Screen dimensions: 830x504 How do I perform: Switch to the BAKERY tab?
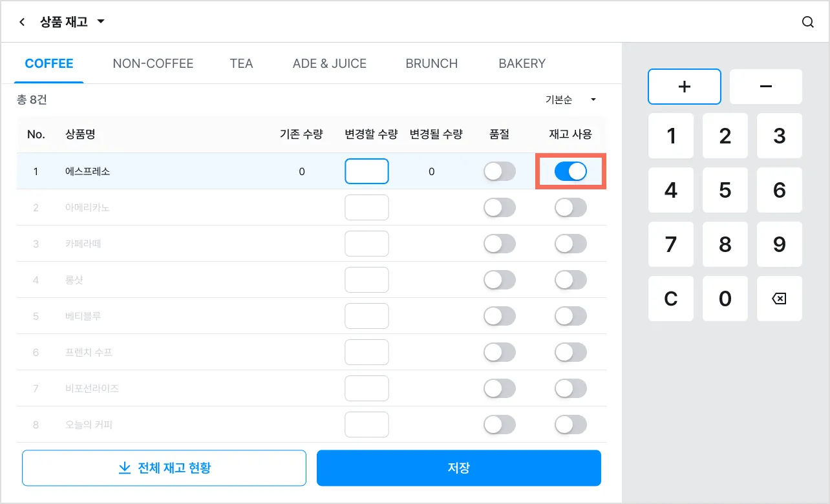coord(522,63)
